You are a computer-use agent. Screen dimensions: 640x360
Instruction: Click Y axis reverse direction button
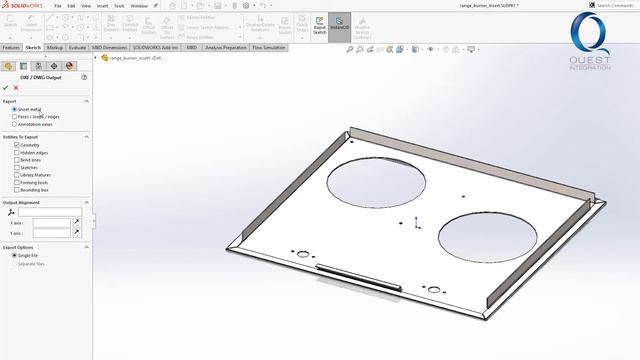(x=76, y=233)
